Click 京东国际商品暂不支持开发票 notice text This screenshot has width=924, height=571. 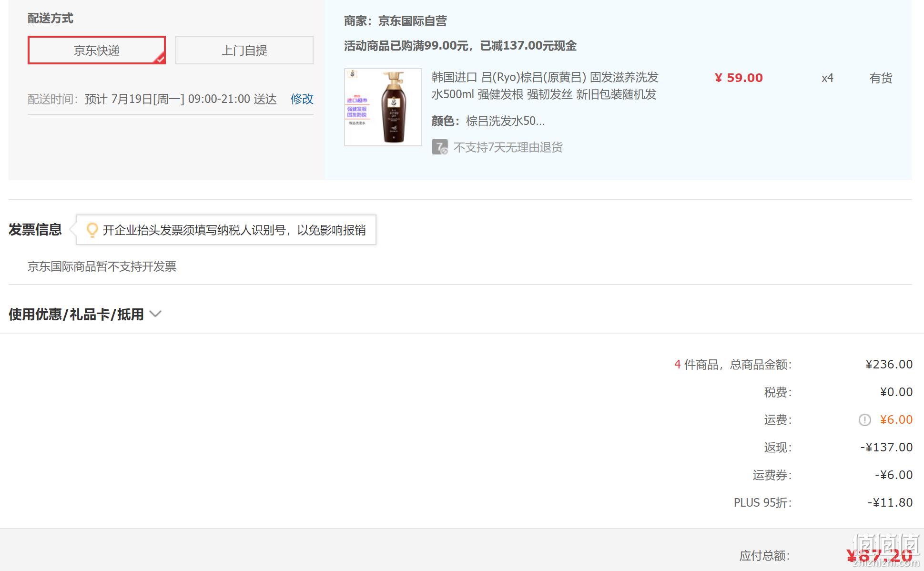click(102, 266)
